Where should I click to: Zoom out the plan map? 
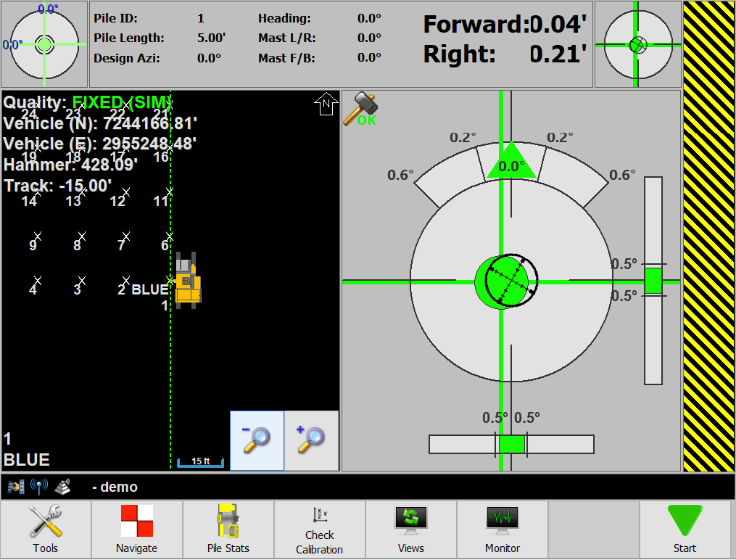[257, 440]
